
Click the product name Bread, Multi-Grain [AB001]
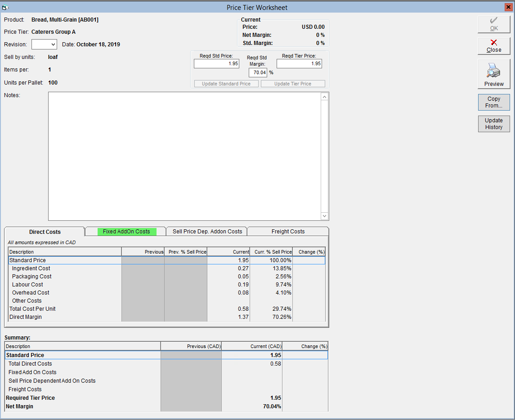pyautogui.click(x=65, y=20)
